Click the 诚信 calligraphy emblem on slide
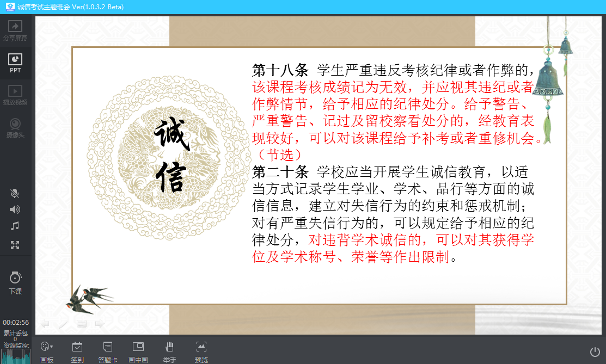The width and height of the screenshot is (606, 364). point(168,158)
